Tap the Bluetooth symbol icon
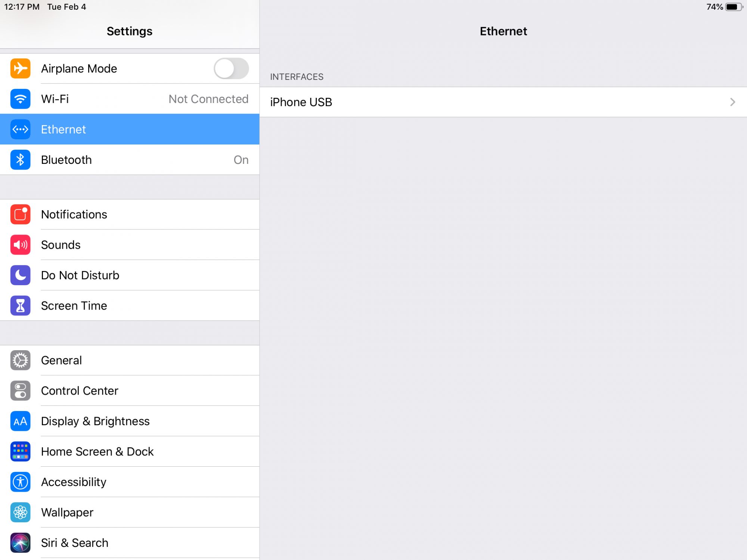 coord(20,160)
